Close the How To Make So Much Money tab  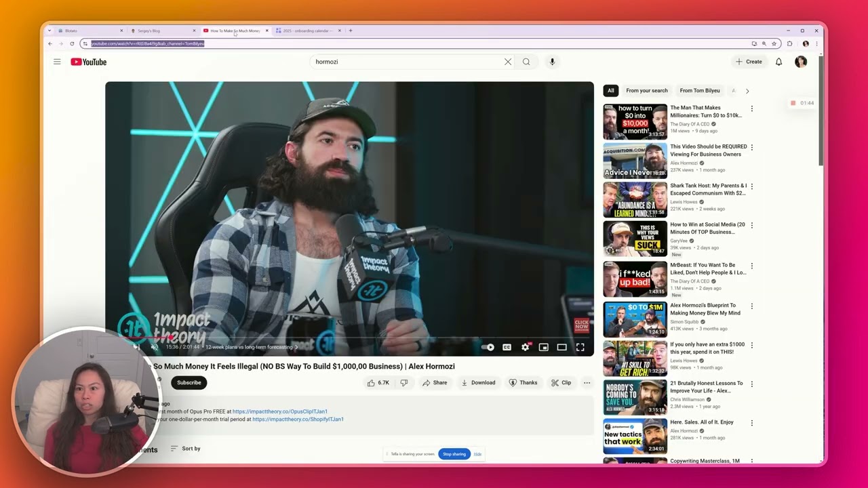pyautogui.click(x=267, y=30)
